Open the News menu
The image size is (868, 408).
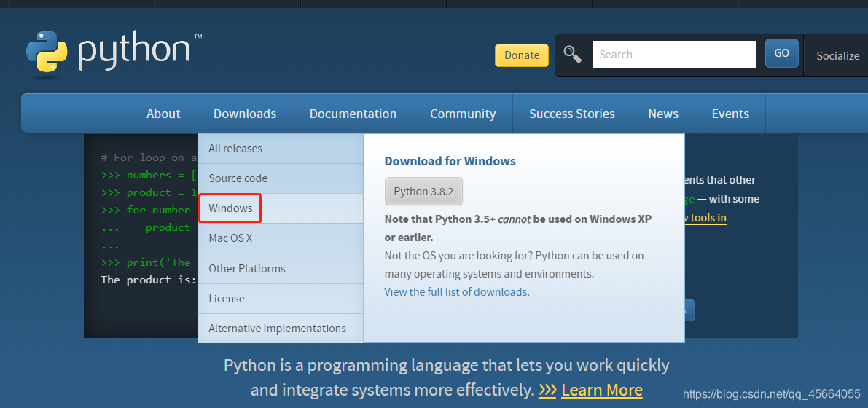click(663, 114)
